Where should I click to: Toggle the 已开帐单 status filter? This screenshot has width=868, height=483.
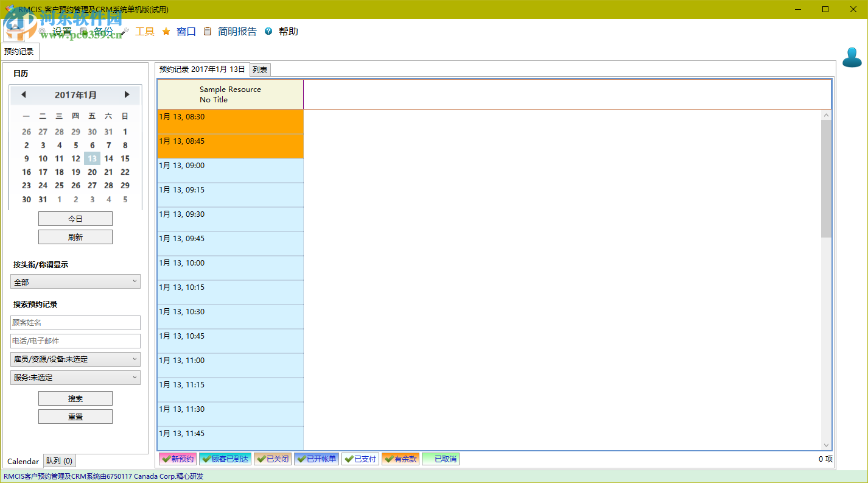[x=316, y=459]
